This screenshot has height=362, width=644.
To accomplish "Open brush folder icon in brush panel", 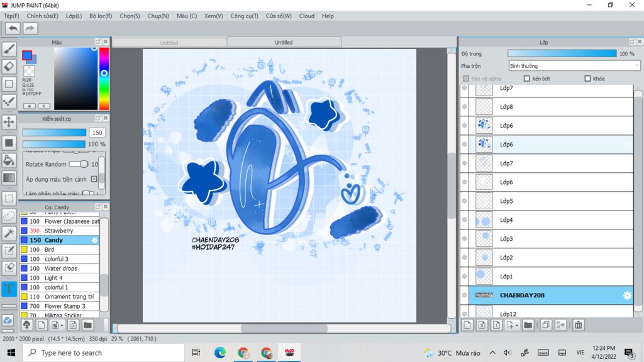I will pos(87,325).
